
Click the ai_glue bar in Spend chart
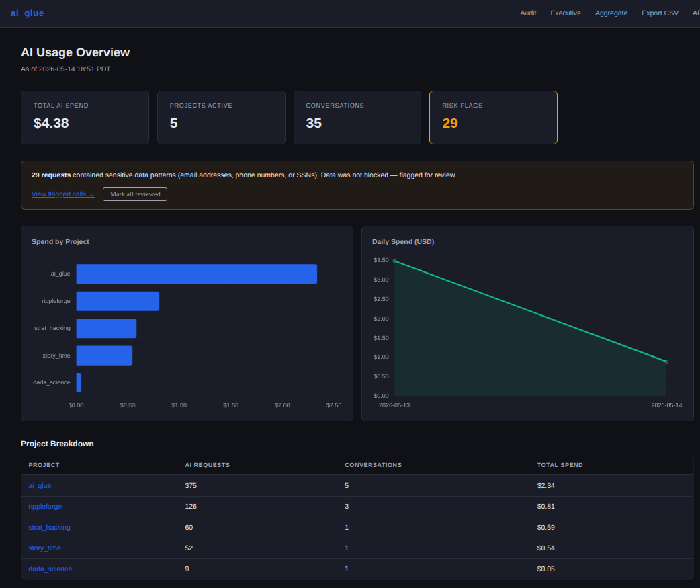[196, 274]
